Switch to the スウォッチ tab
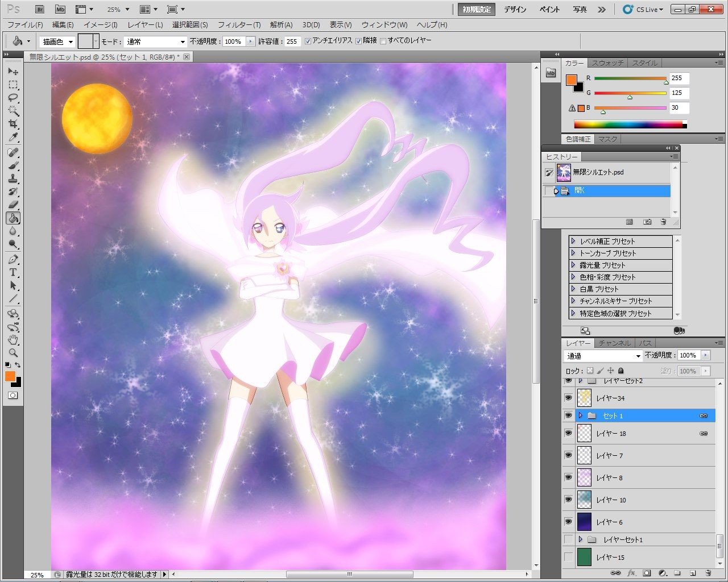This screenshot has height=582, width=728. (607, 63)
